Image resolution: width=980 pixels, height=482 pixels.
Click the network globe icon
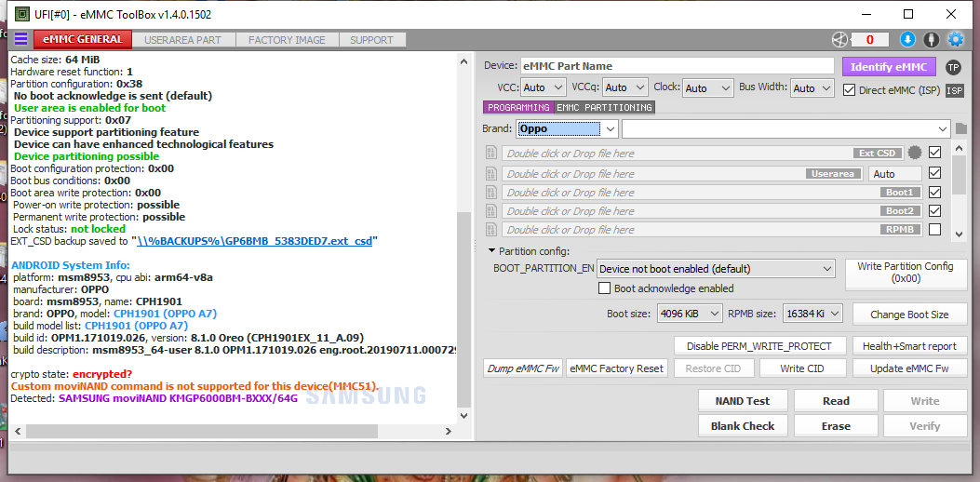tap(839, 40)
